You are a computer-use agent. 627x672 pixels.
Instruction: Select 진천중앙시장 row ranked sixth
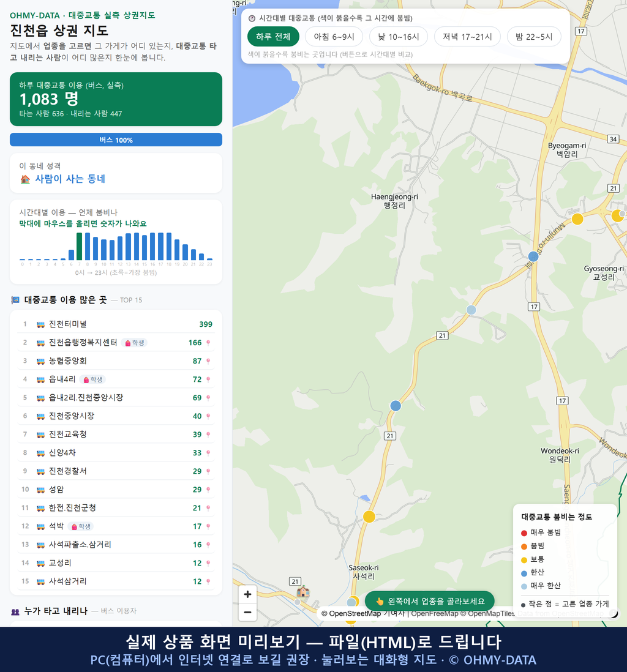(116, 416)
